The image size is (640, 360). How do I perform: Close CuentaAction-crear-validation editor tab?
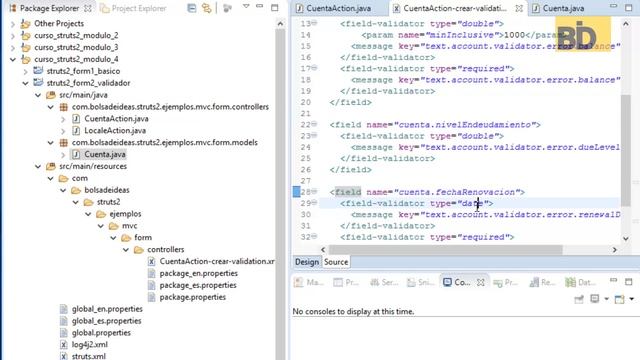tap(519, 8)
